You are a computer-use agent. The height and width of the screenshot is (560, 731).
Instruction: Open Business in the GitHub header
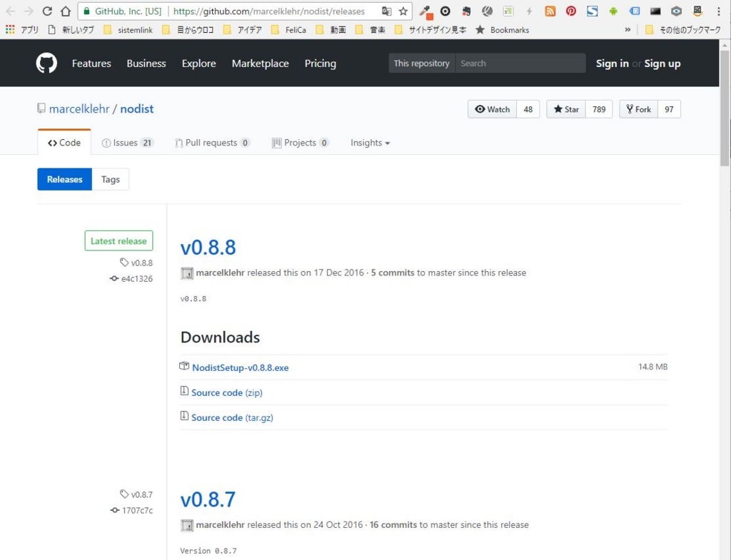146,63
